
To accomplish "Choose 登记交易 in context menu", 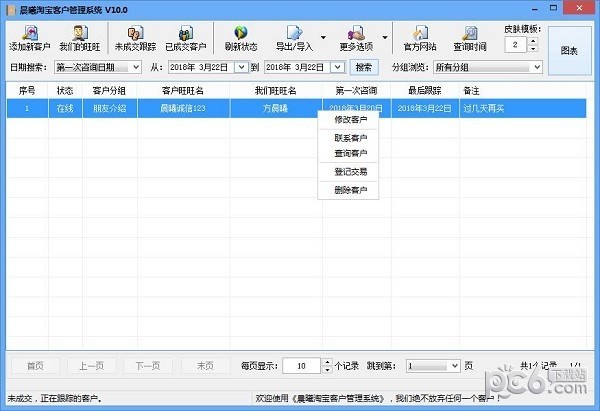I will (x=350, y=172).
